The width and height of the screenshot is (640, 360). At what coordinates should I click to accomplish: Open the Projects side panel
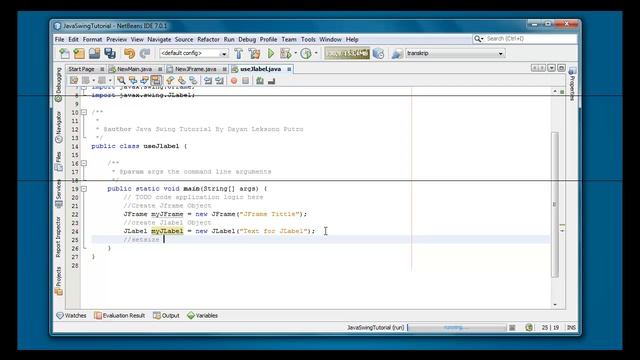(58, 281)
